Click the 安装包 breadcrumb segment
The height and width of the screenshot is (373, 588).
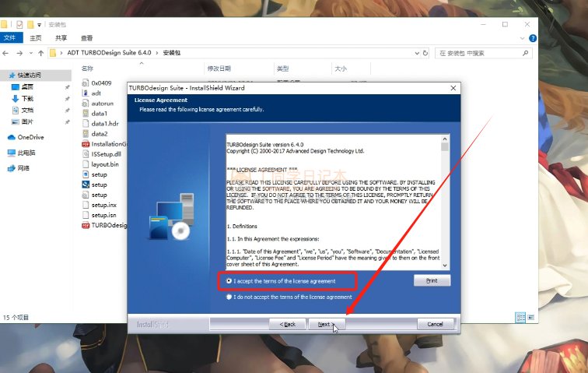point(172,53)
